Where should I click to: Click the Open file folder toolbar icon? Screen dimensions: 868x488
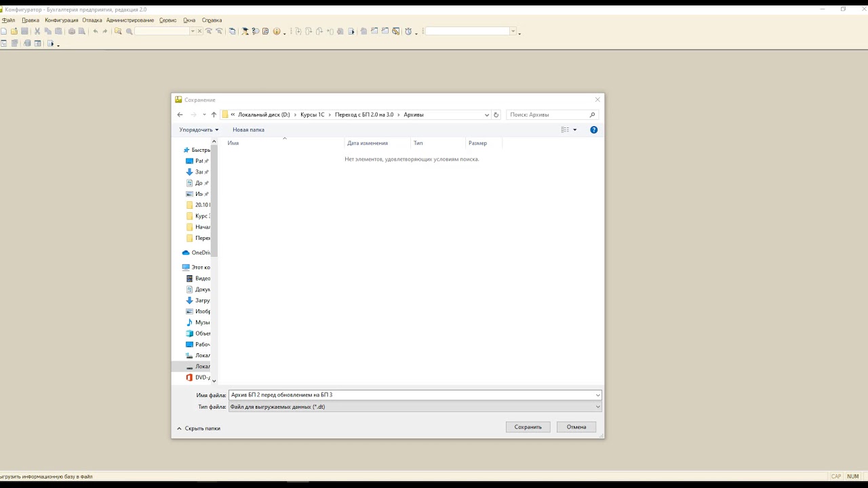(x=14, y=31)
